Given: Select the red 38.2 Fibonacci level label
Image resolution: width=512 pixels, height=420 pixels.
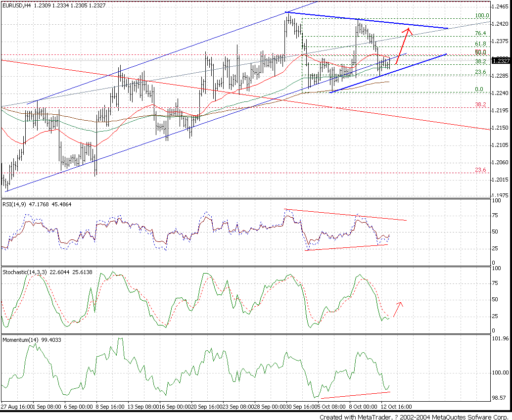Looking at the screenshot, I should coord(480,104).
